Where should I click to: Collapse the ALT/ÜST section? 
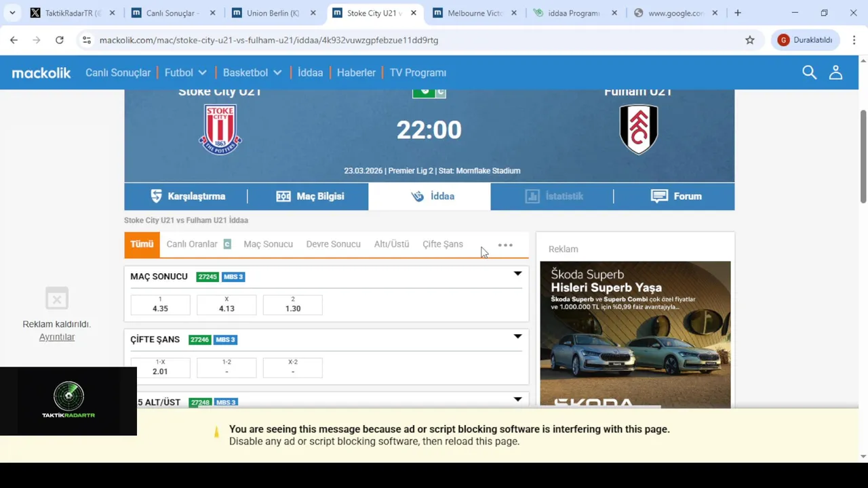[x=517, y=400]
